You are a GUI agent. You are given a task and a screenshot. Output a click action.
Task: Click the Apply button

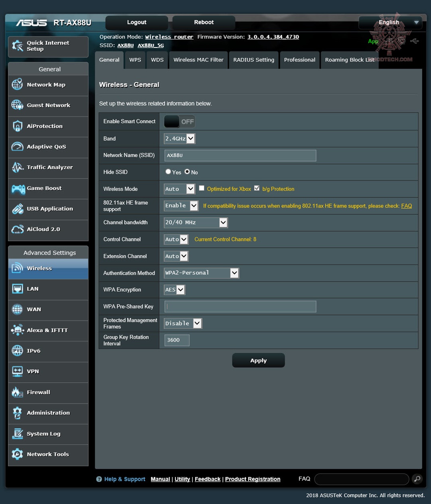click(x=259, y=360)
